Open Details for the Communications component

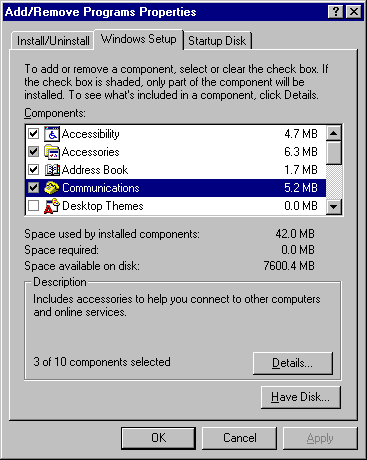[x=293, y=363]
